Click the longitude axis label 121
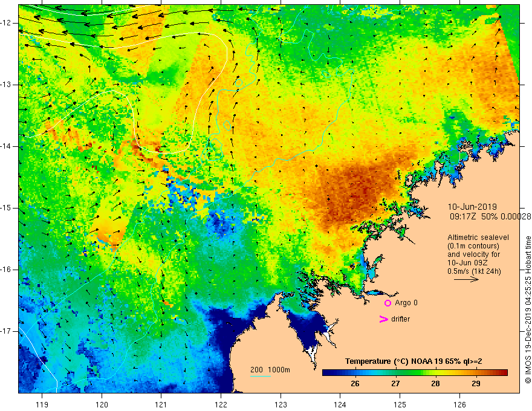 click(161, 404)
